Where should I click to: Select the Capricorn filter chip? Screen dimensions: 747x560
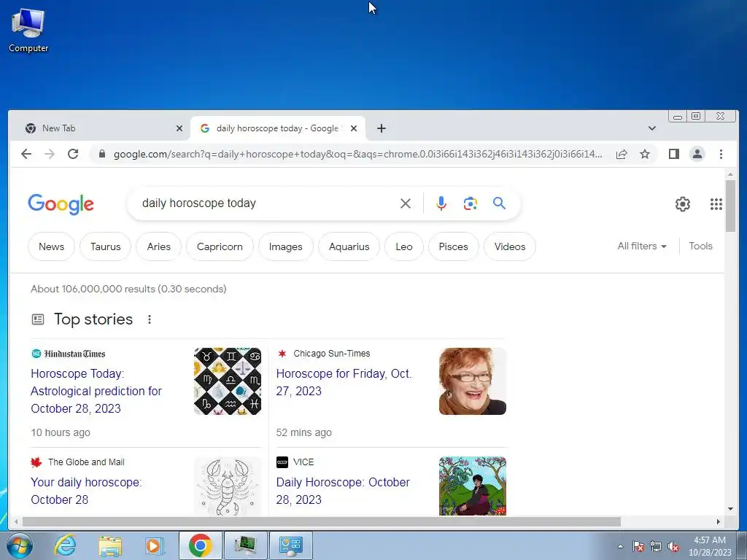[x=220, y=246]
